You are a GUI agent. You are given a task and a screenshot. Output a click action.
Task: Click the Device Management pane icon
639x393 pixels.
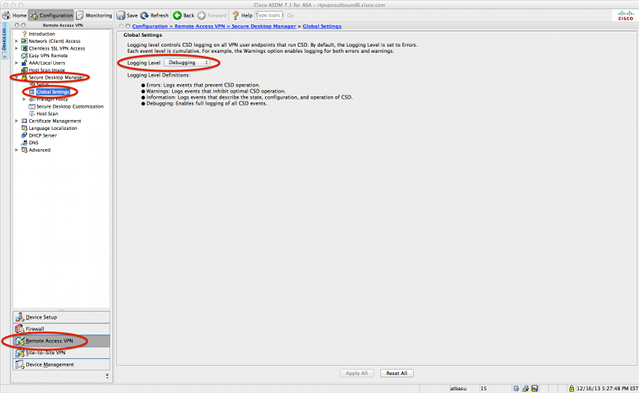tap(20, 364)
